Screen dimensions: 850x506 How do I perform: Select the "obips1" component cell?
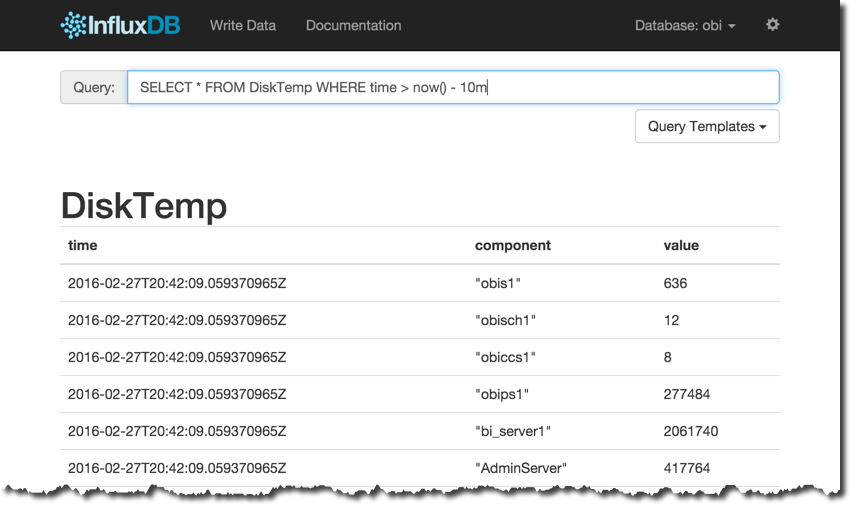(x=501, y=394)
